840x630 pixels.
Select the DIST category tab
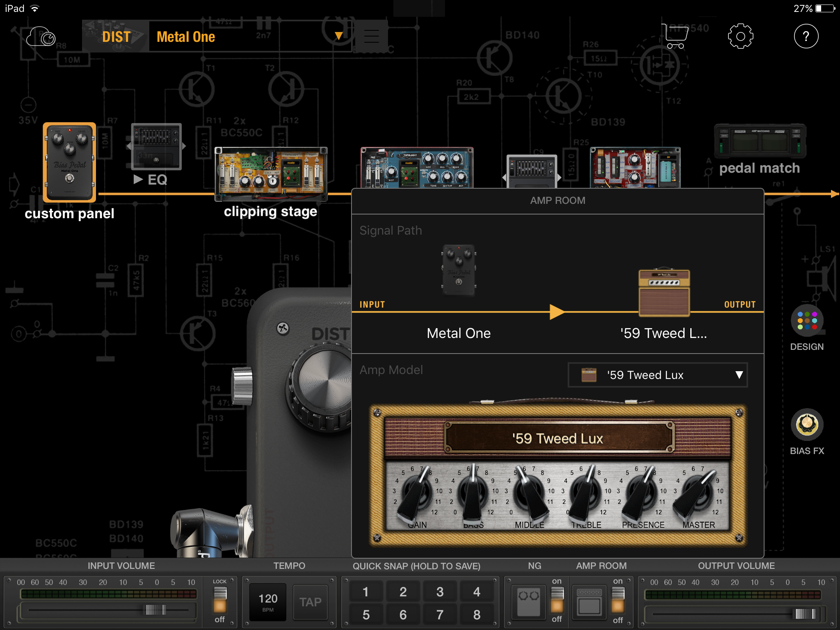(116, 37)
